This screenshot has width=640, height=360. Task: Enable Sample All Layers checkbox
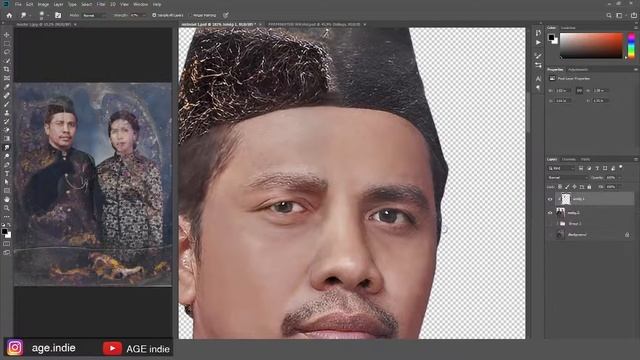point(154,15)
